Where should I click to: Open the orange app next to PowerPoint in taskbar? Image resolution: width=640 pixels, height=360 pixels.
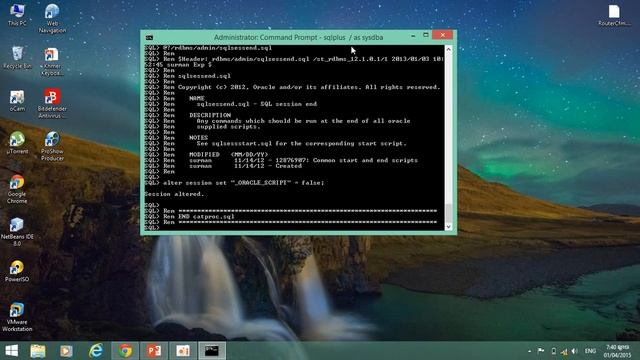[x=182, y=351]
